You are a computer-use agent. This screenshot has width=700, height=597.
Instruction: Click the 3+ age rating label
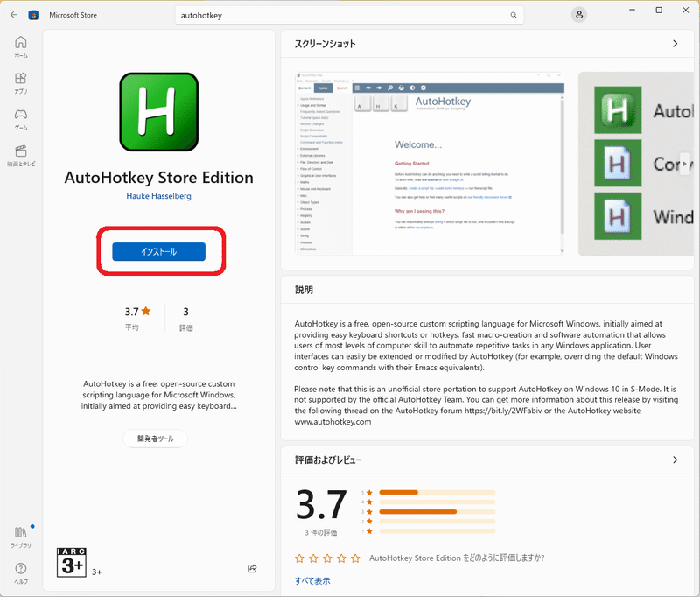click(97, 572)
